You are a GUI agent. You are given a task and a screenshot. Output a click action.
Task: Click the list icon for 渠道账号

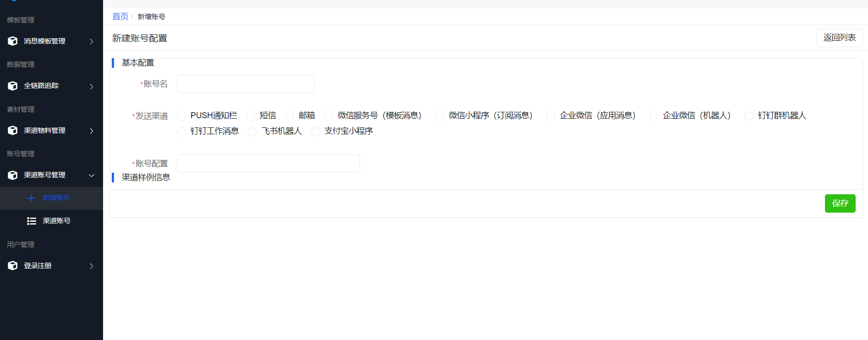(32, 221)
